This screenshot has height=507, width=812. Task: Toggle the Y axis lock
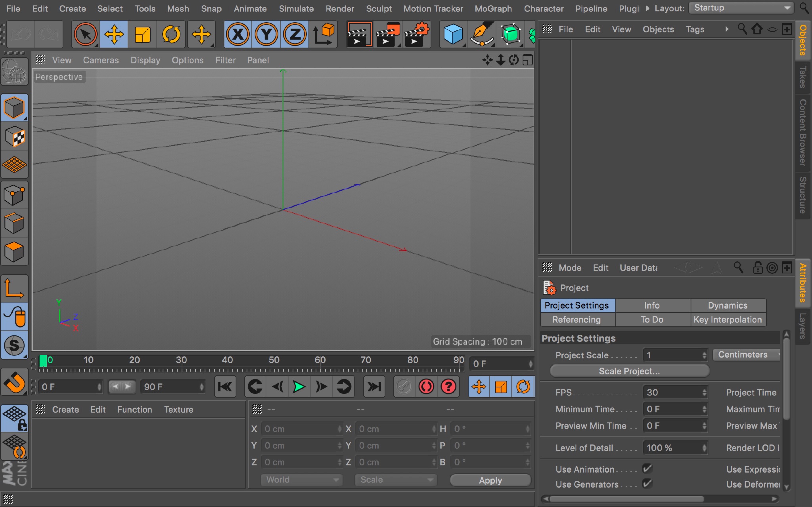pos(266,34)
